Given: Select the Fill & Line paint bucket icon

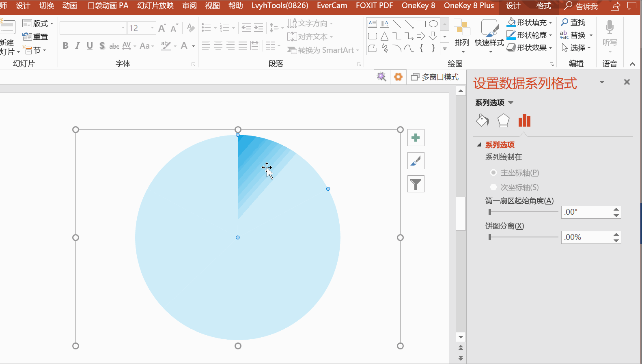Looking at the screenshot, I should click(482, 121).
